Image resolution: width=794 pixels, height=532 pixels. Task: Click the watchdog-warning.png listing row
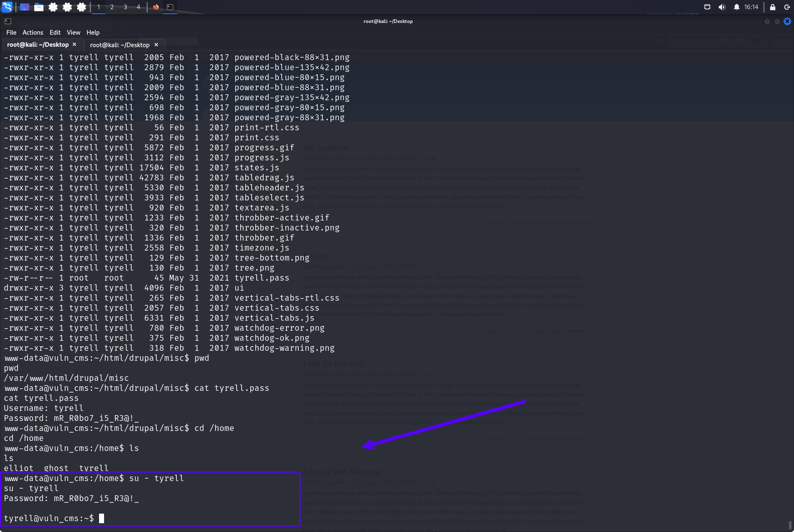click(x=169, y=348)
